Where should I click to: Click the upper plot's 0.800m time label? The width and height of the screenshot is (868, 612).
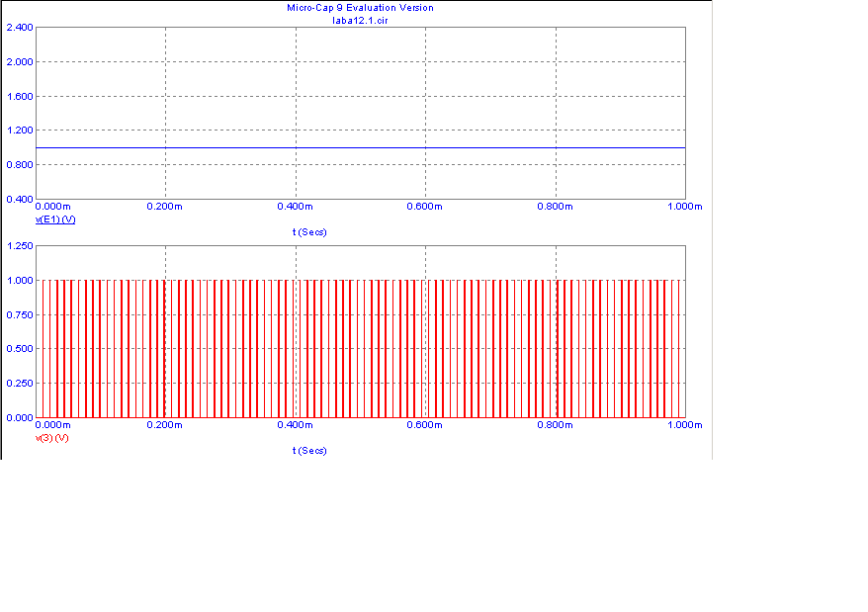(x=556, y=206)
